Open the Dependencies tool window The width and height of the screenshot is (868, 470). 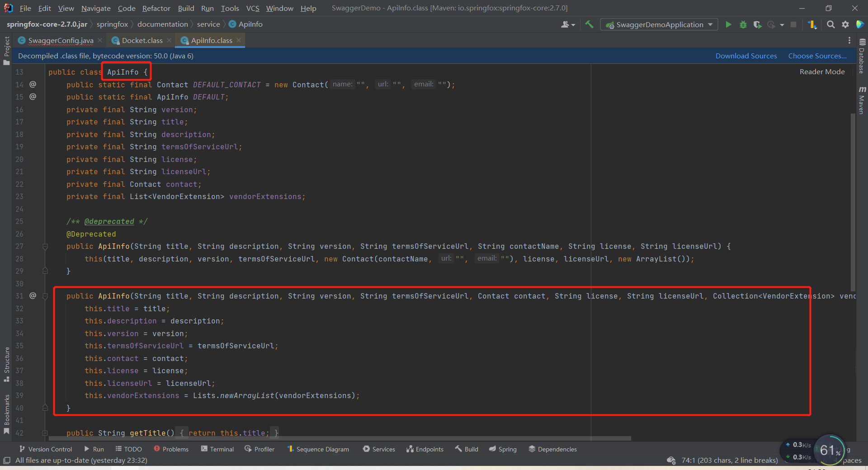click(x=553, y=449)
